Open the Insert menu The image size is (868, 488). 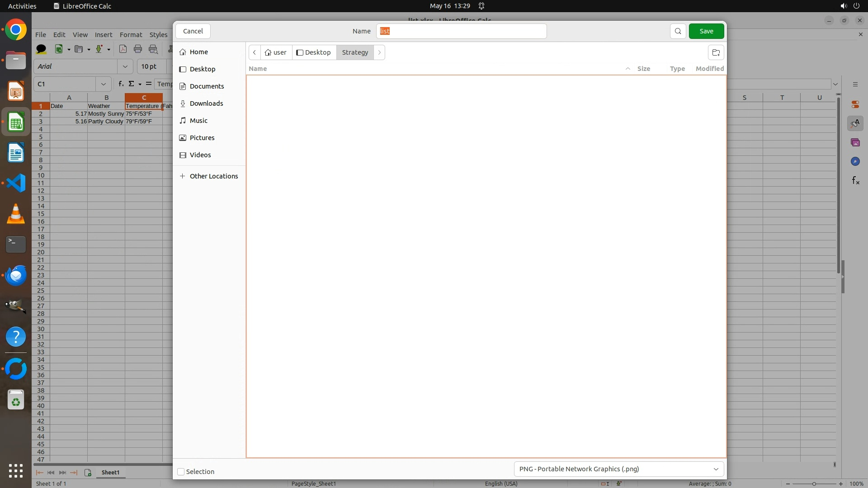click(103, 35)
